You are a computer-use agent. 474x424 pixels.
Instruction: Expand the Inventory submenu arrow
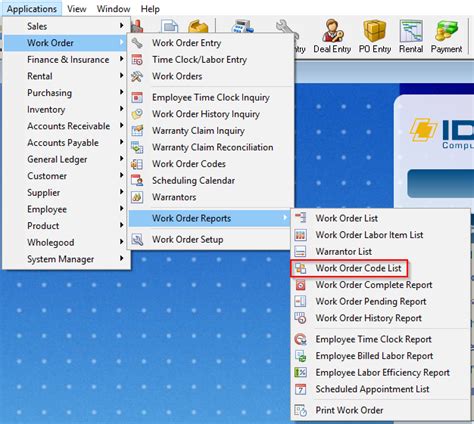122,109
